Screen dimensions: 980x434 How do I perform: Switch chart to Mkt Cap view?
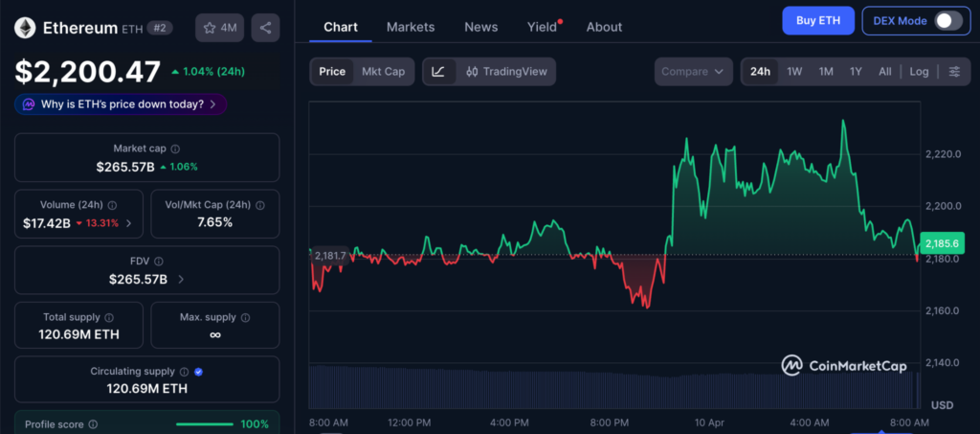383,72
